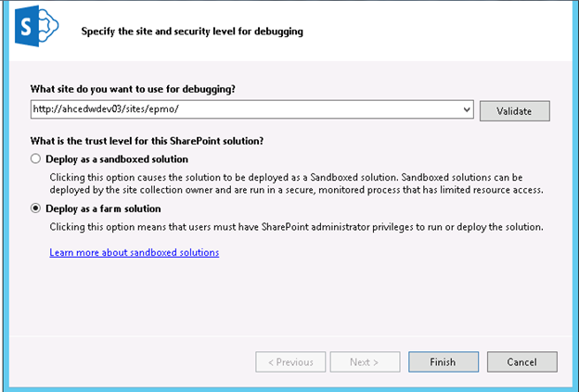Screen dimensions: 579x392
Task: Cancel the wizard dialog
Action: 522,361
